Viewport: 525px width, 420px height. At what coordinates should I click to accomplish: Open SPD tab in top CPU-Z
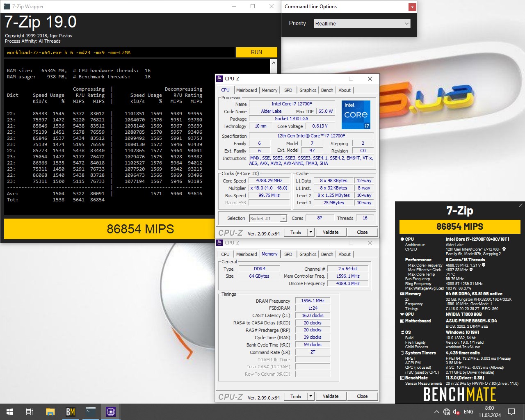click(288, 90)
